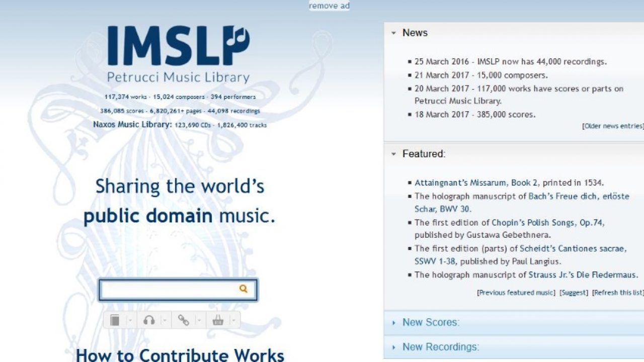Click 'Petrucci Music Library' subtitle
The width and height of the screenshot is (644, 362).
178,77
